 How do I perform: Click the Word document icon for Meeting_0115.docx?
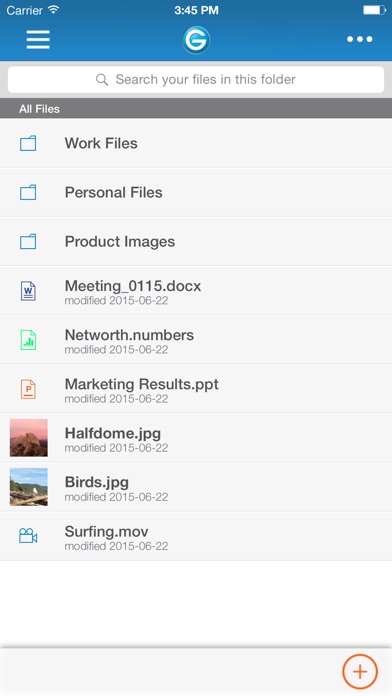click(x=28, y=291)
